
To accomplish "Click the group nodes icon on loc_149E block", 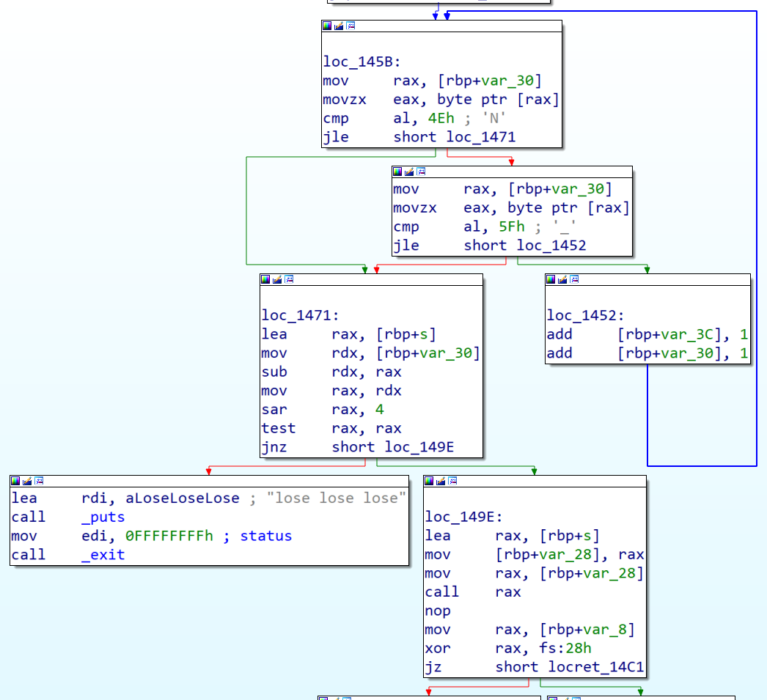I will (452, 481).
